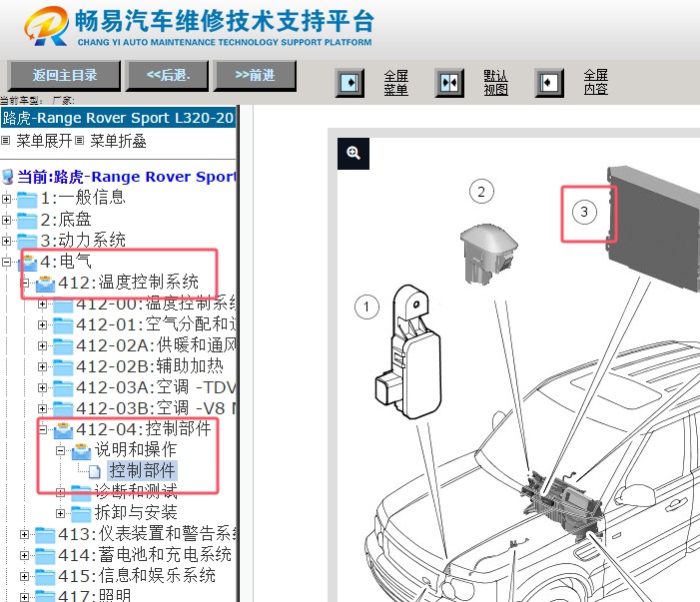
Task: Select the 拆卸与安装 tree item
Action: 136,512
